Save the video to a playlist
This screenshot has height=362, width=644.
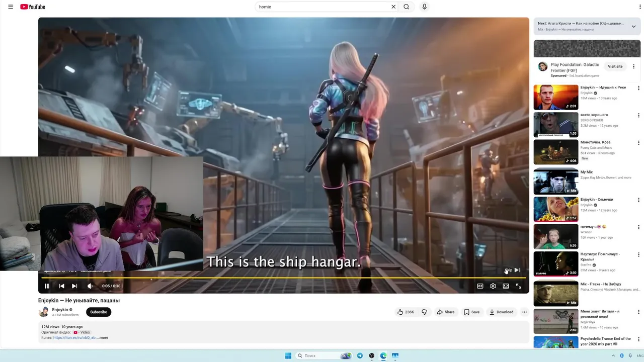(x=472, y=312)
